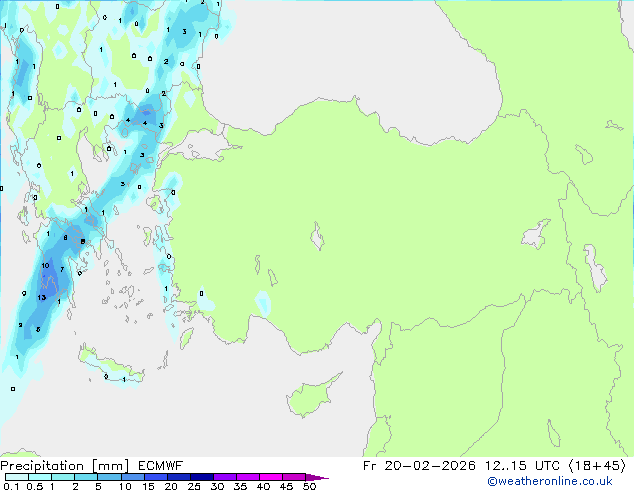Click the 1–2 mm legend color swatch
The height and width of the screenshot is (490, 634).
pyautogui.click(x=63, y=477)
